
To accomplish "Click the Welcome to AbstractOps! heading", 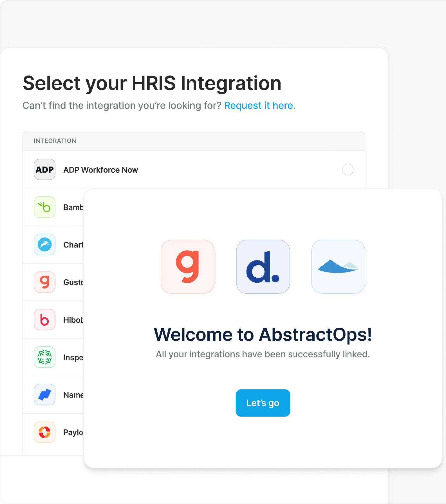I will tap(263, 334).
